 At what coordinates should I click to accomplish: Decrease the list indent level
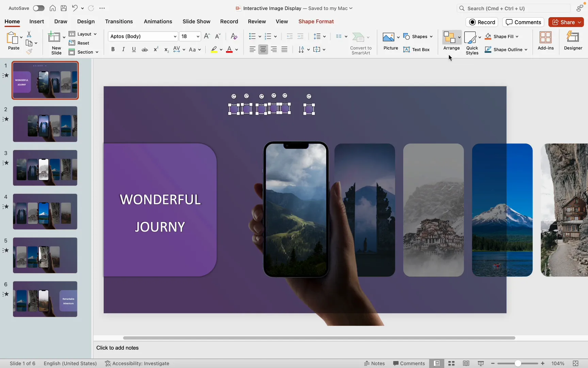click(x=290, y=36)
